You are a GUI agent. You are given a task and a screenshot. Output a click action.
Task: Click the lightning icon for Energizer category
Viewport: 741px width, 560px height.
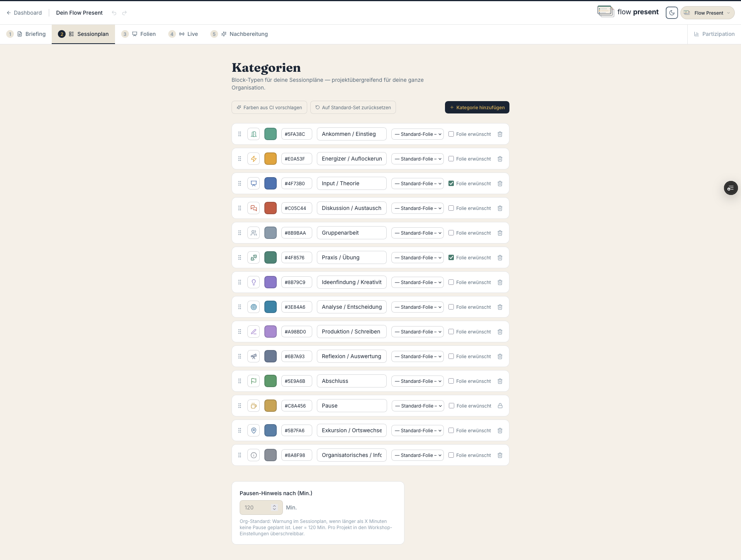click(254, 159)
